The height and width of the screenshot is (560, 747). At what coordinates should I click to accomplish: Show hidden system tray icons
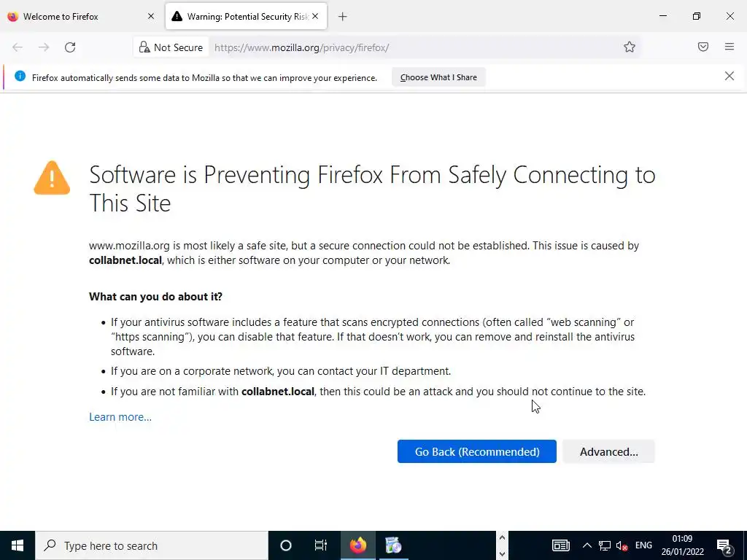click(x=587, y=545)
